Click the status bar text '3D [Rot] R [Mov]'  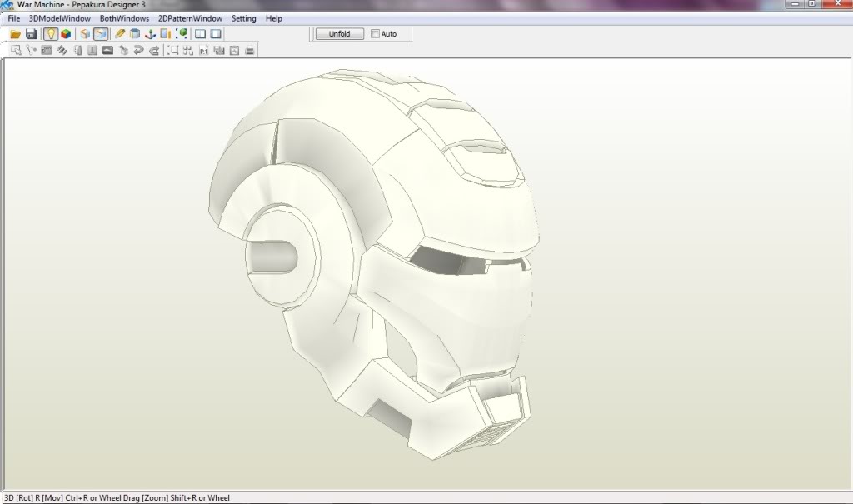click(x=33, y=497)
